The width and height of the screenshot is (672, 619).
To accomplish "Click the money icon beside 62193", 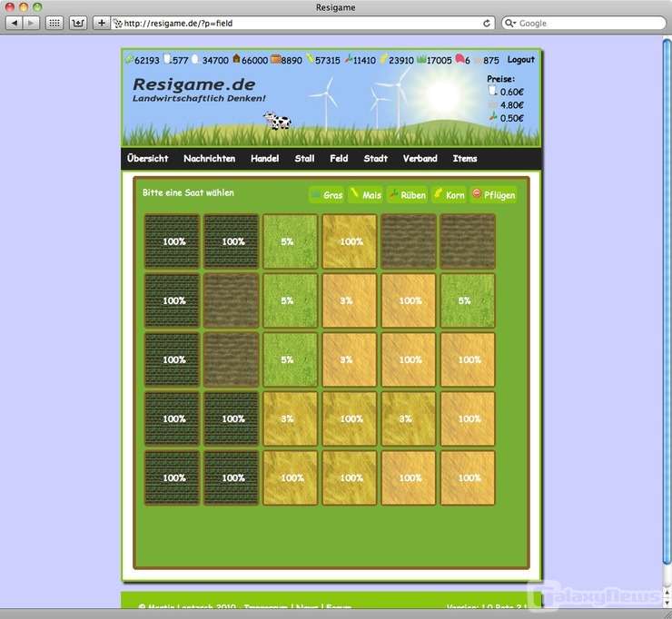I will [129, 59].
